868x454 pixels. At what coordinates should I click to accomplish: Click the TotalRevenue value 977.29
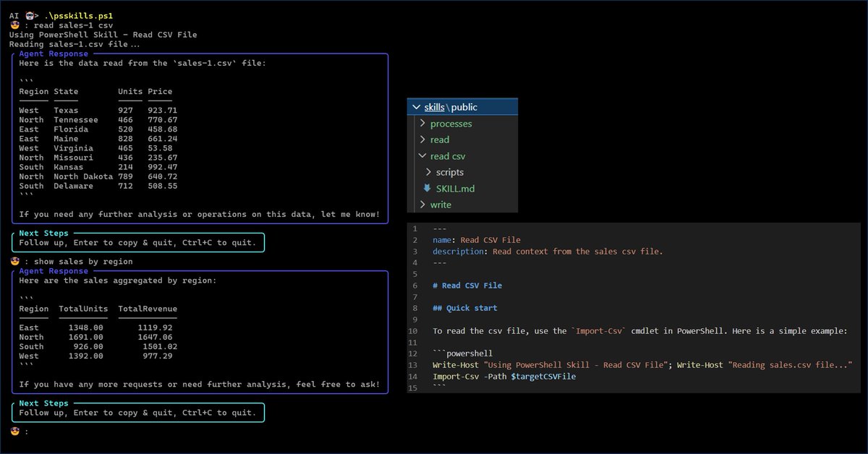(x=158, y=356)
